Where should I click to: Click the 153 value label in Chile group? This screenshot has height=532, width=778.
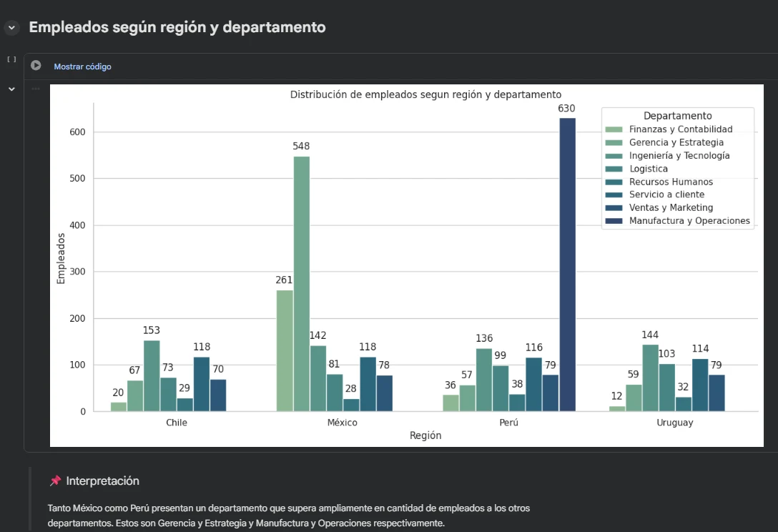152,330
